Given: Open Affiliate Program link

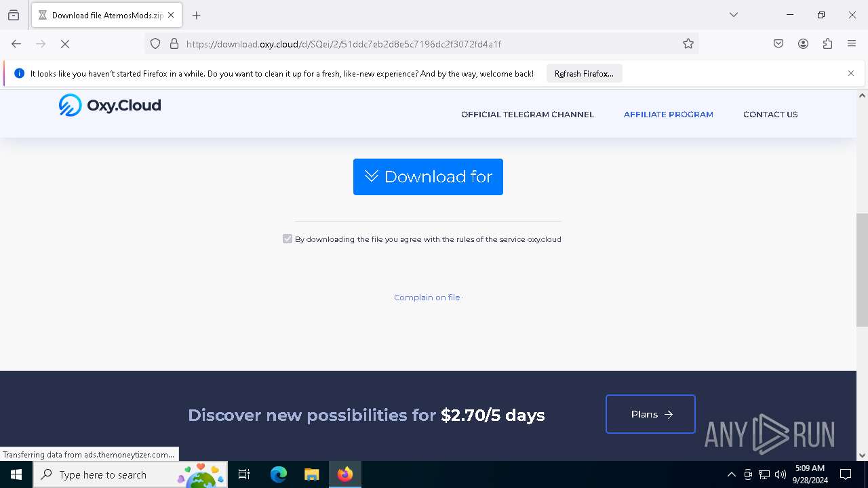Looking at the screenshot, I should pos(669,115).
